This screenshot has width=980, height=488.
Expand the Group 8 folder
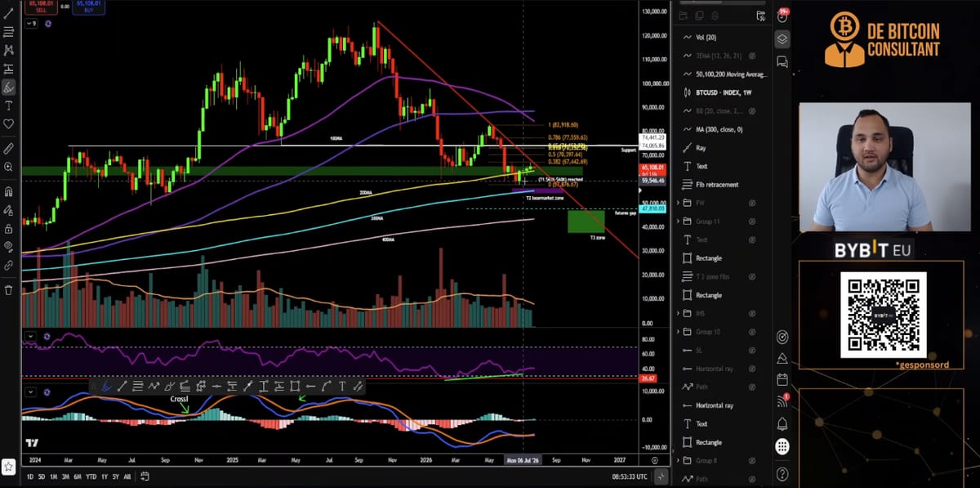pyautogui.click(x=679, y=460)
